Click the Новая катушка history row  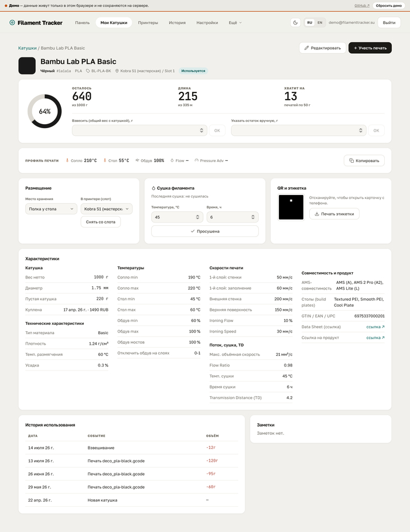tap(132, 500)
